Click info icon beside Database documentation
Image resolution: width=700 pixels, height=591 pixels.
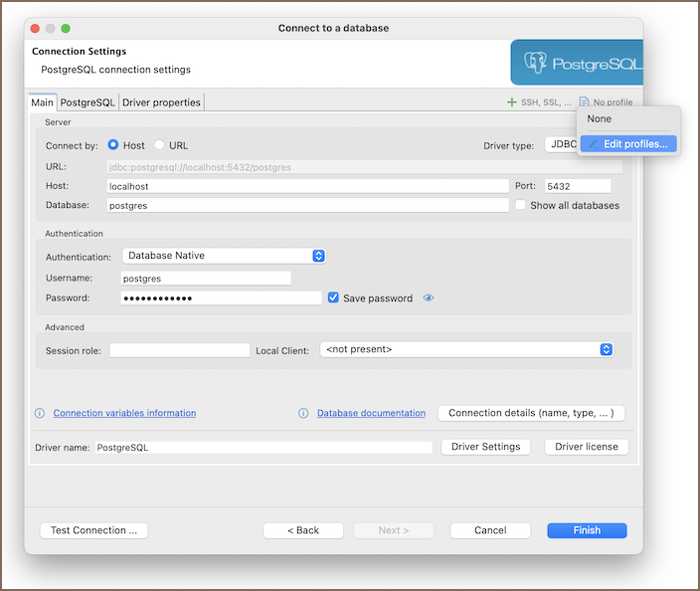pyautogui.click(x=304, y=413)
